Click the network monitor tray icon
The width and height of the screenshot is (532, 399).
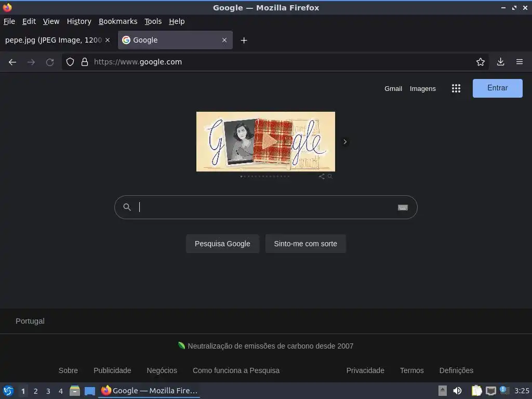(490, 391)
